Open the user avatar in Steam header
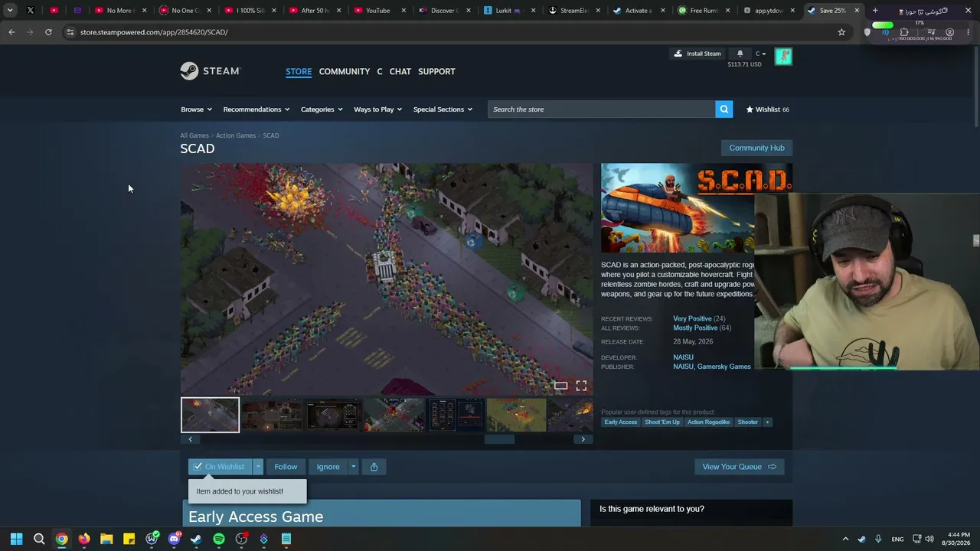 coord(783,57)
